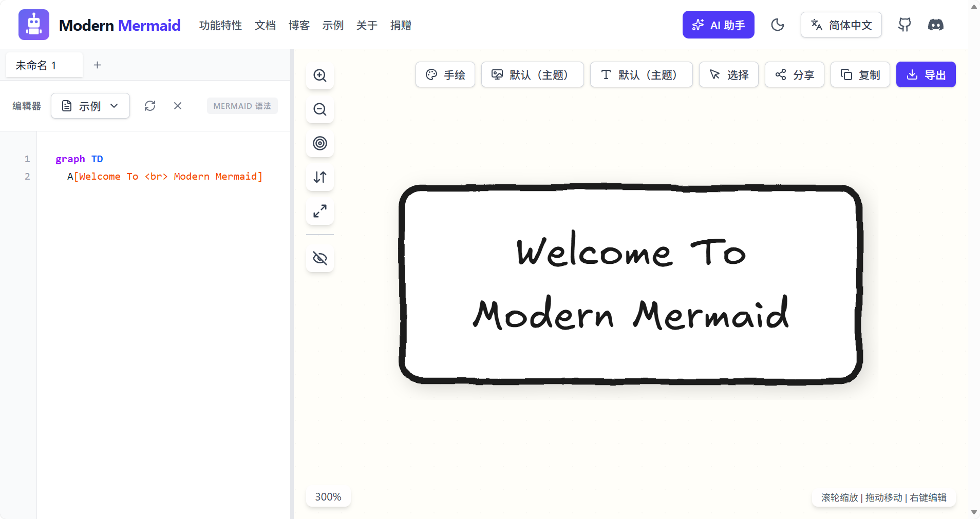Viewport: 980px width, 519px height.
Task: Click the page scrollbar down arrow
Action: [974, 512]
